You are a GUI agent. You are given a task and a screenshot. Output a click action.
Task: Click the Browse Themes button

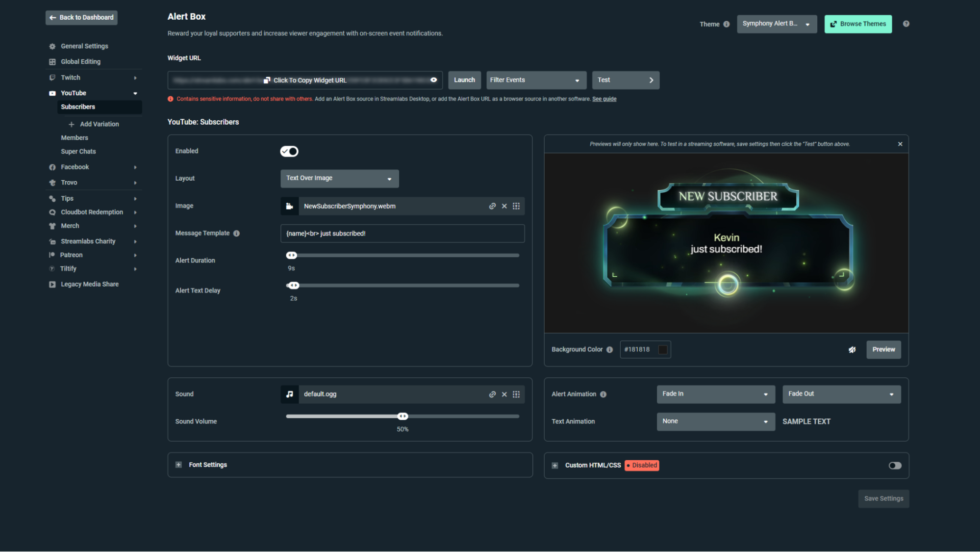point(858,24)
